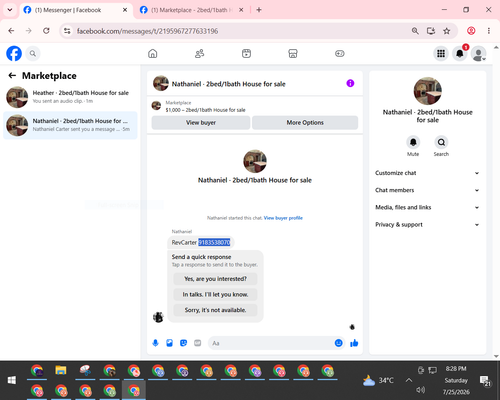500x400 pixels.
Task: Open the notifications bell with badge
Action: [x=460, y=53]
